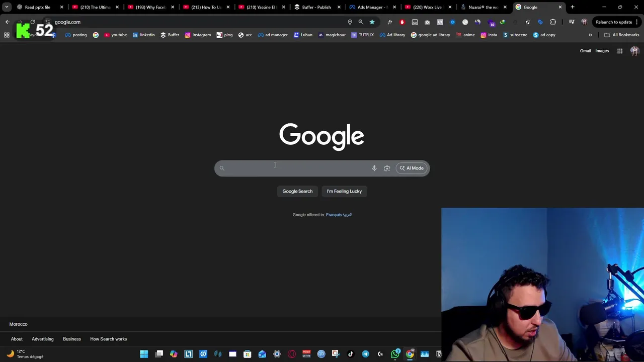The height and width of the screenshot is (362, 644).
Task: Click the Google Search button
Action: [x=297, y=191]
